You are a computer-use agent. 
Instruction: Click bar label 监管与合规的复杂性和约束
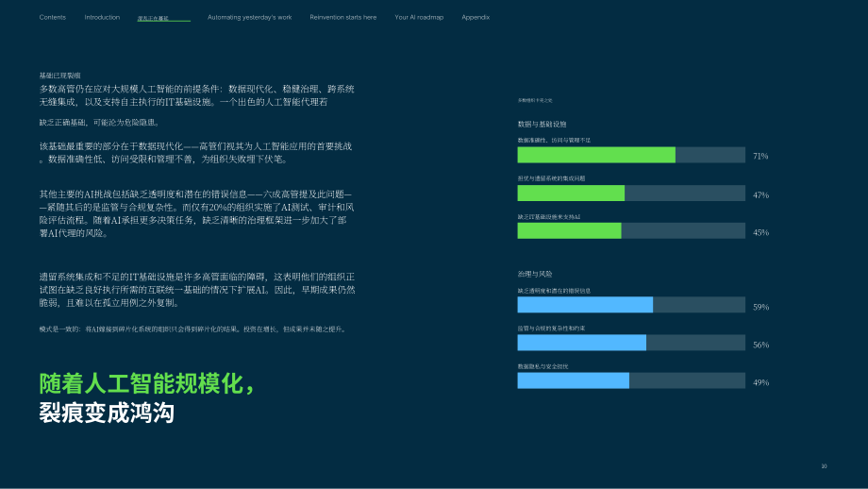point(551,329)
